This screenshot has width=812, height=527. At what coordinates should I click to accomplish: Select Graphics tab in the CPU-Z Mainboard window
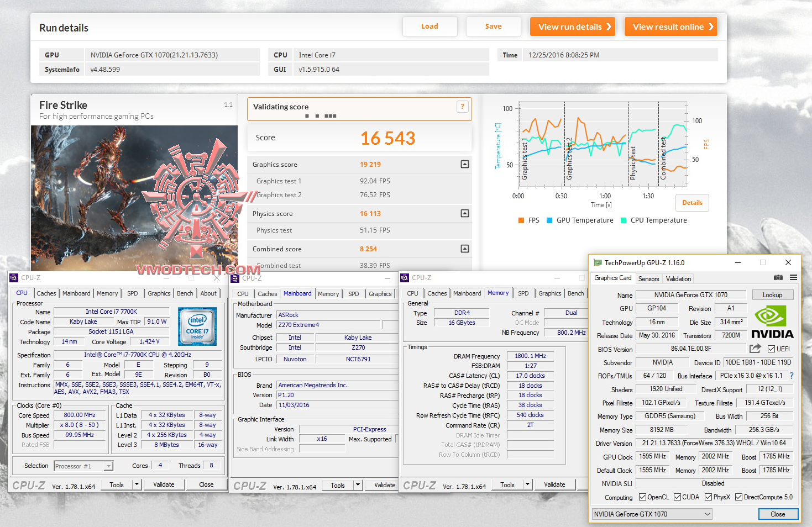(380, 294)
